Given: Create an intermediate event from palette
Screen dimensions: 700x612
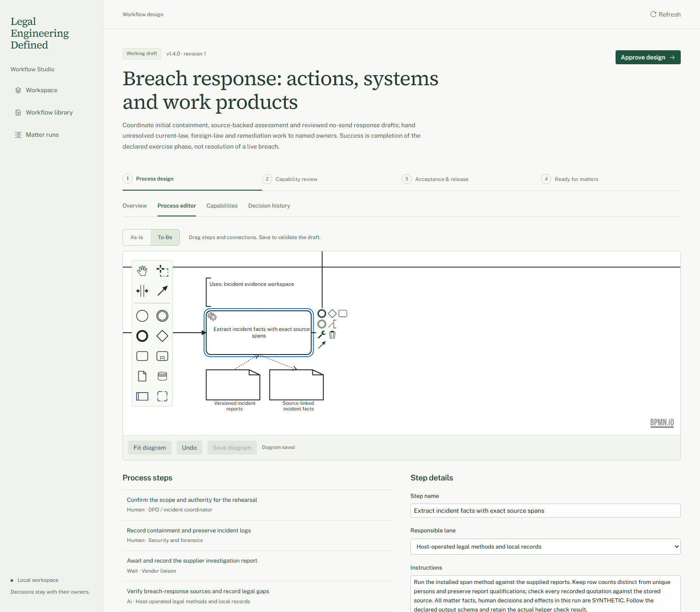Looking at the screenshot, I should (162, 316).
